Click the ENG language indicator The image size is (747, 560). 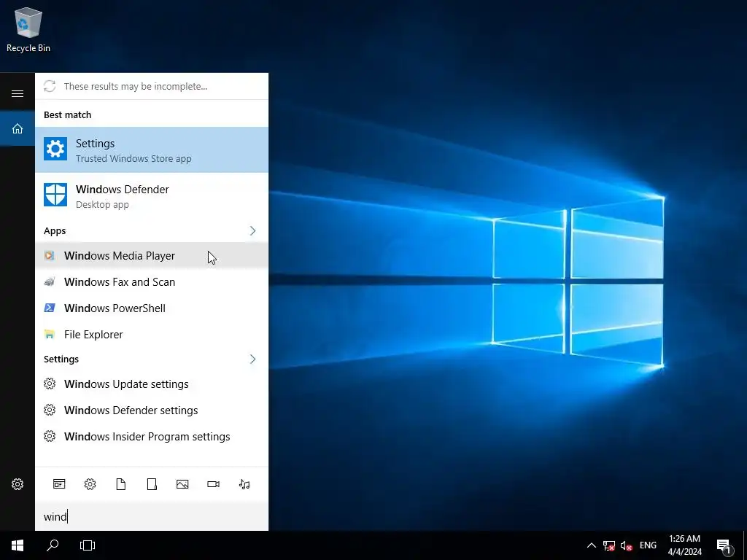point(648,545)
